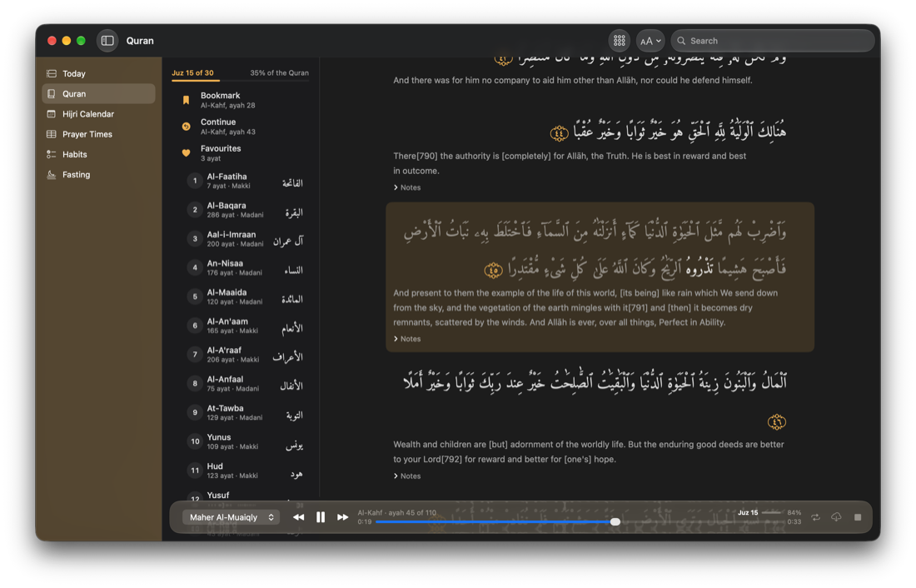Click the ayah 45 ornament marker
Viewport: 916px width, 588px height.
tap(494, 270)
